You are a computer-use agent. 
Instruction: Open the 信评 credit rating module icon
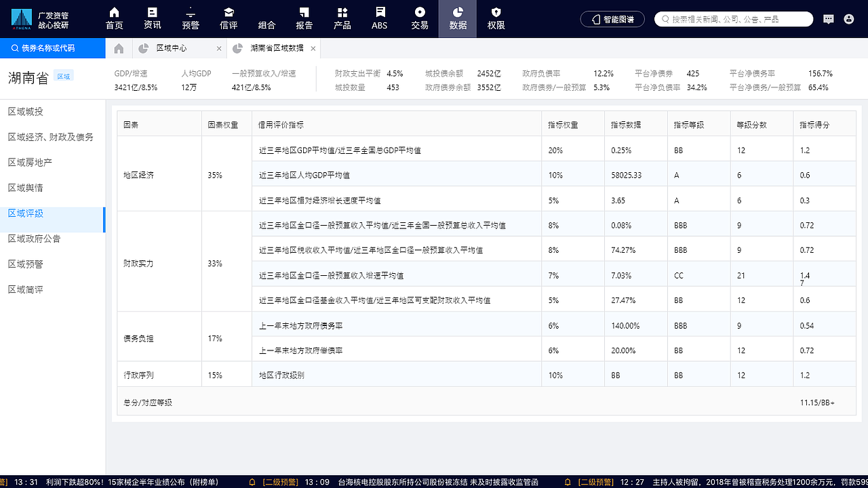click(228, 19)
